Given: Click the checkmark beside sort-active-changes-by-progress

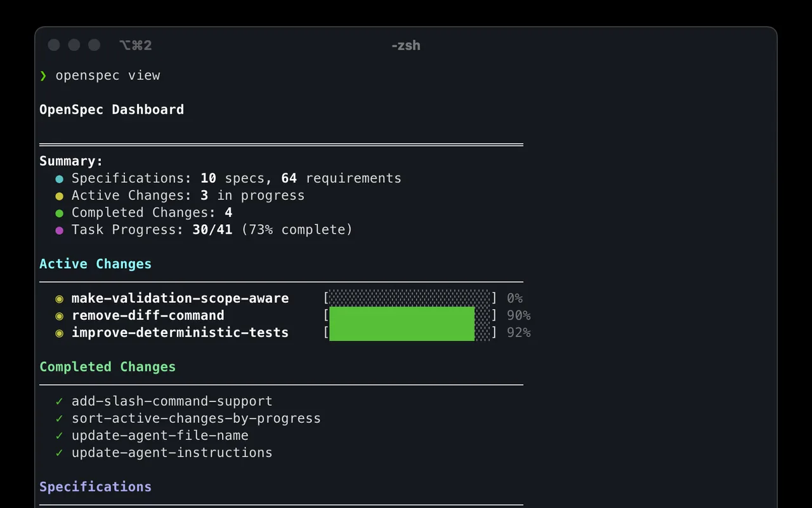Looking at the screenshot, I should (60, 418).
